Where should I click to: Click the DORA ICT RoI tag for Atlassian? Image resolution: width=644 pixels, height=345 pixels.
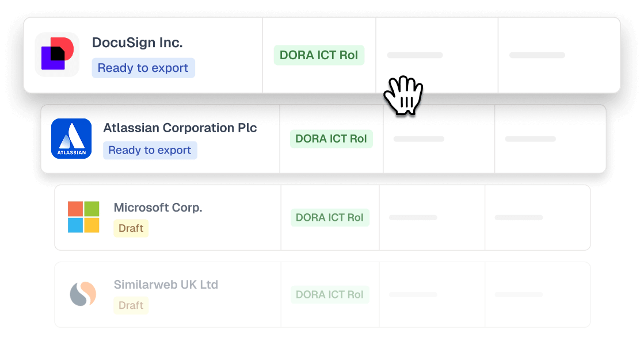(331, 139)
